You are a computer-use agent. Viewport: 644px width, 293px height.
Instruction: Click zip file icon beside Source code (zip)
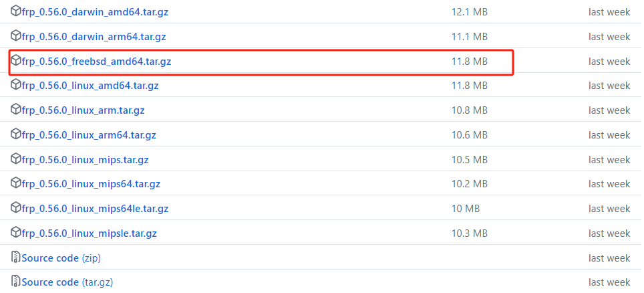tap(16, 258)
